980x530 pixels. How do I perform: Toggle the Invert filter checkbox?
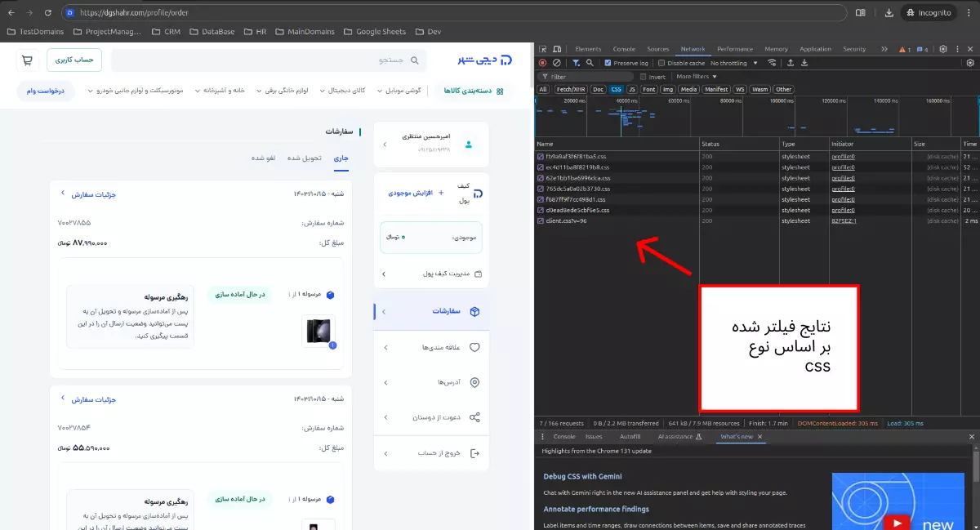point(644,77)
